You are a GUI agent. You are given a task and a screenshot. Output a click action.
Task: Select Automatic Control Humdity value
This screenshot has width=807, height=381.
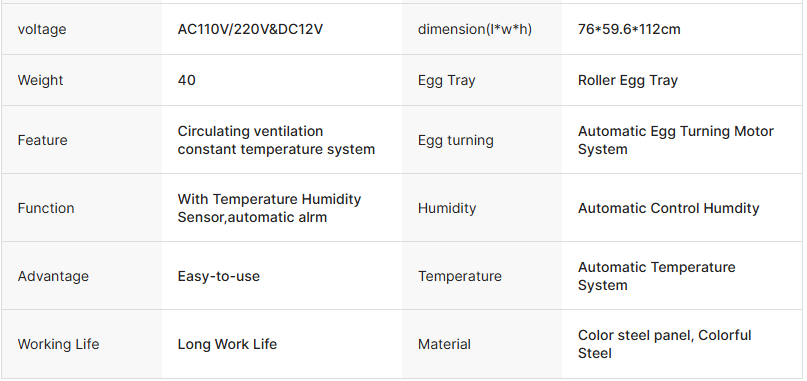[x=668, y=208]
